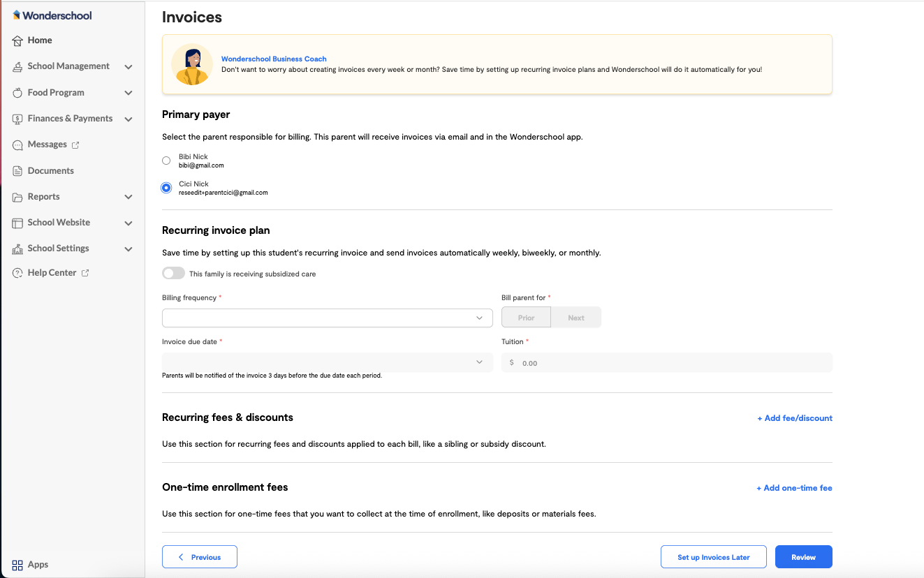
Task: Select Bibi Nick as primary payer
Action: (x=166, y=161)
